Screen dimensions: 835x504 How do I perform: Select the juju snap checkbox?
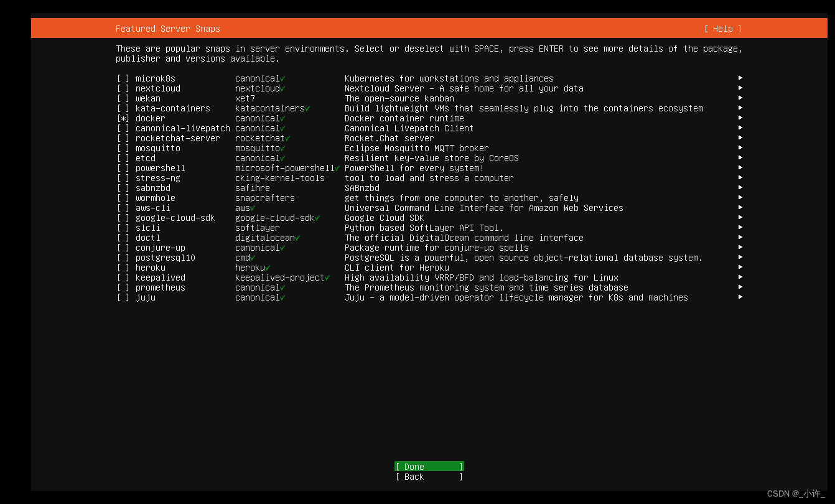click(x=123, y=297)
